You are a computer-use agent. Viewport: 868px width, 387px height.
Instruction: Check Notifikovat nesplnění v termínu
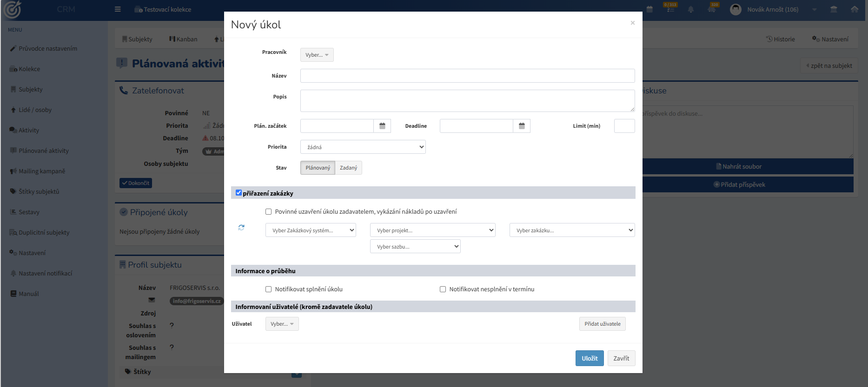(443, 289)
